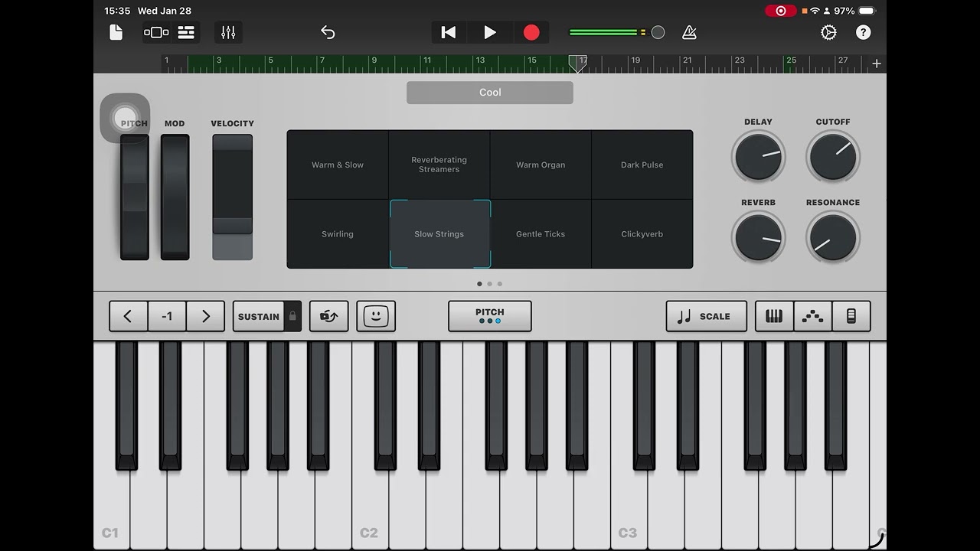
Task: Open the Scale selector
Action: pyautogui.click(x=707, y=316)
